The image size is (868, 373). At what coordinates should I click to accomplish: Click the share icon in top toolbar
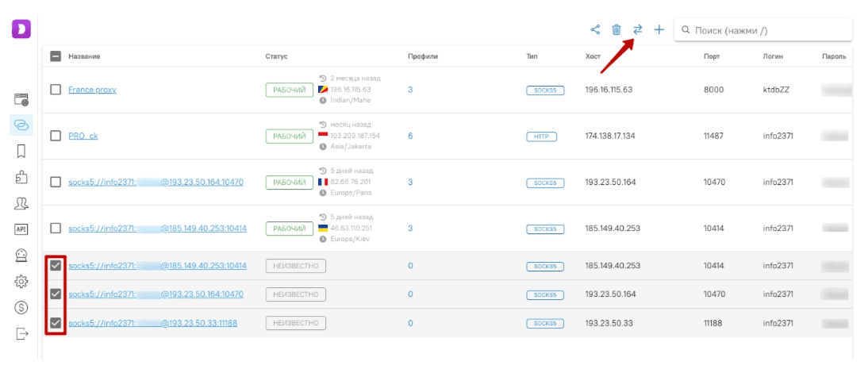click(595, 30)
